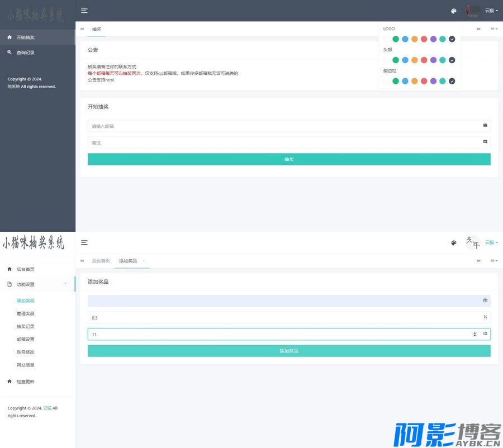Click the green 添加奖品 submit button
This screenshot has width=503, height=448.
tap(289, 351)
